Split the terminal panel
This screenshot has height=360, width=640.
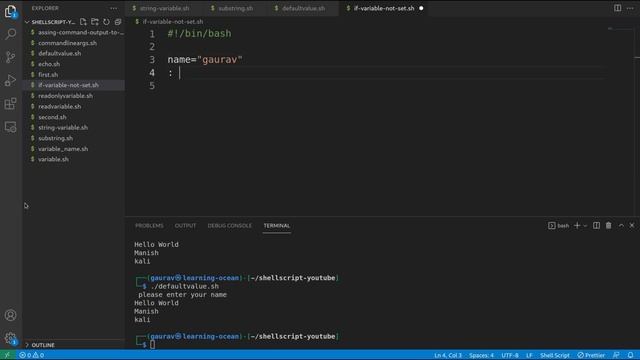click(596, 225)
